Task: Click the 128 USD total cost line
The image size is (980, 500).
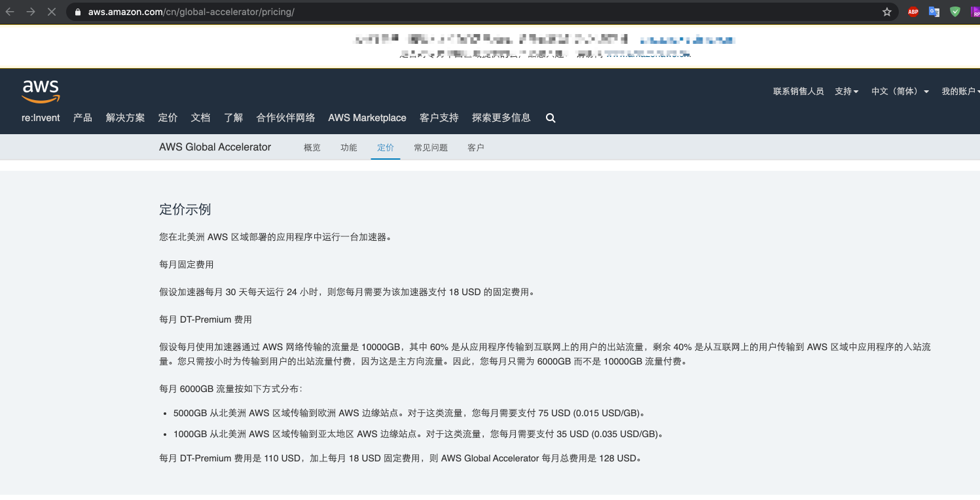Action: [x=401, y=458]
